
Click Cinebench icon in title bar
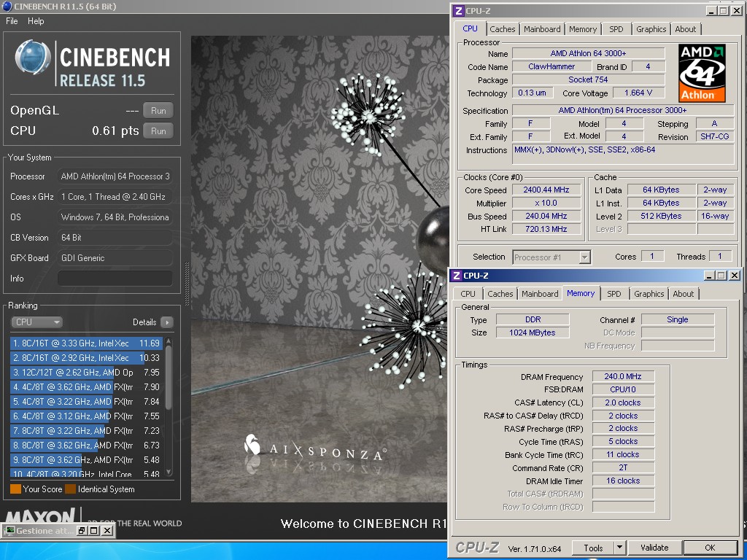coord(7,6)
